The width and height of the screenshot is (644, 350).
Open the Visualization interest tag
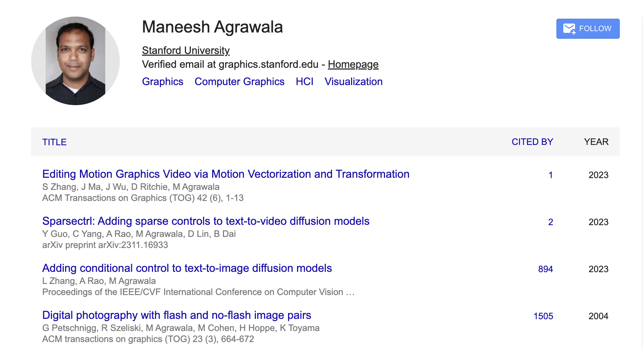click(x=354, y=82)
